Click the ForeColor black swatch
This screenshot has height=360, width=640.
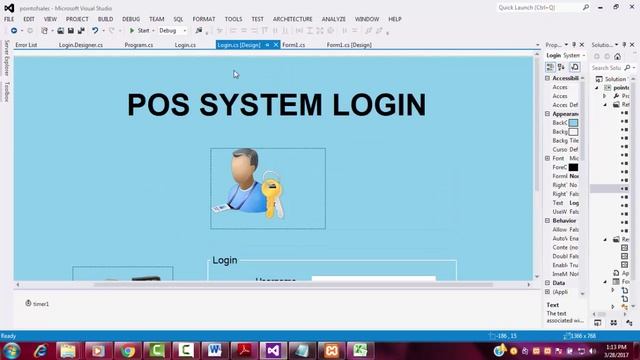point(573,167)
